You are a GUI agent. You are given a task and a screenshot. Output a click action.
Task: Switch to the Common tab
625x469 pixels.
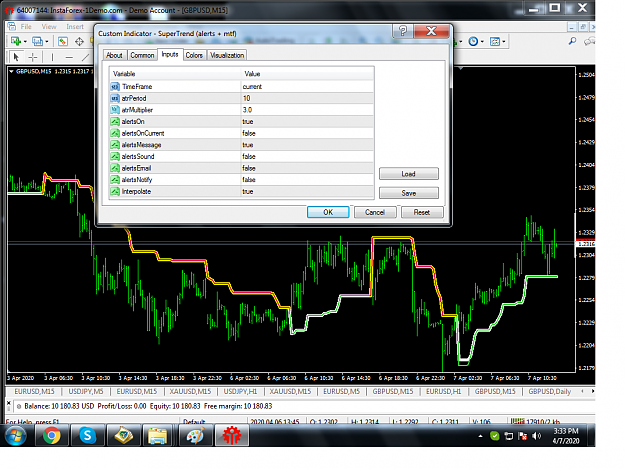(x=142, y=55)
